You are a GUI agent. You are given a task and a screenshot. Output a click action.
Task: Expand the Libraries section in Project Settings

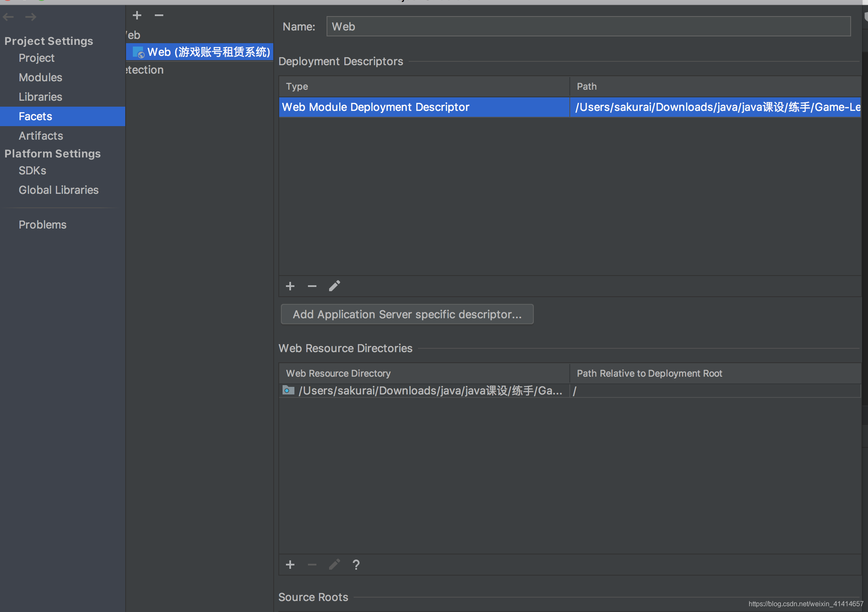[40, 96]
